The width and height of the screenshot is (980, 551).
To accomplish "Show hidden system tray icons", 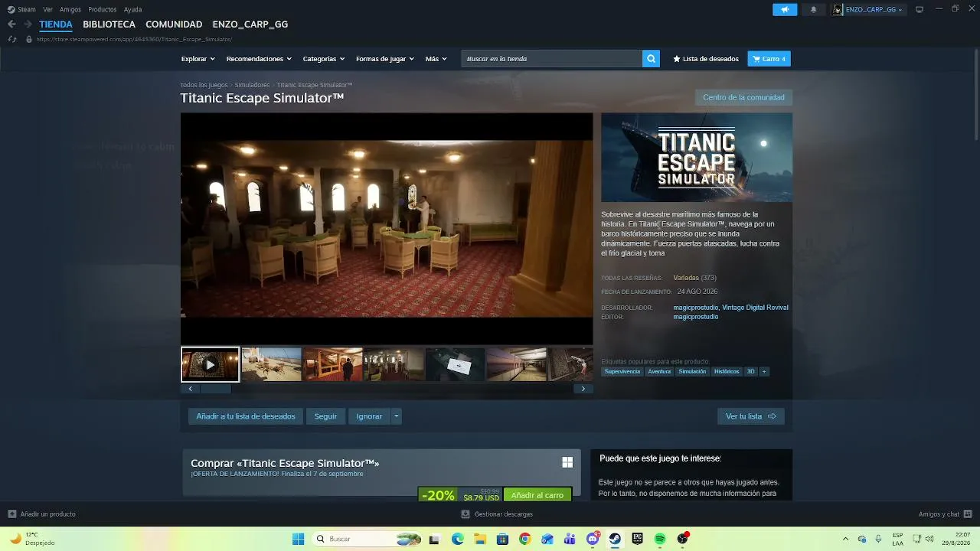I will (x=845, y=539).
